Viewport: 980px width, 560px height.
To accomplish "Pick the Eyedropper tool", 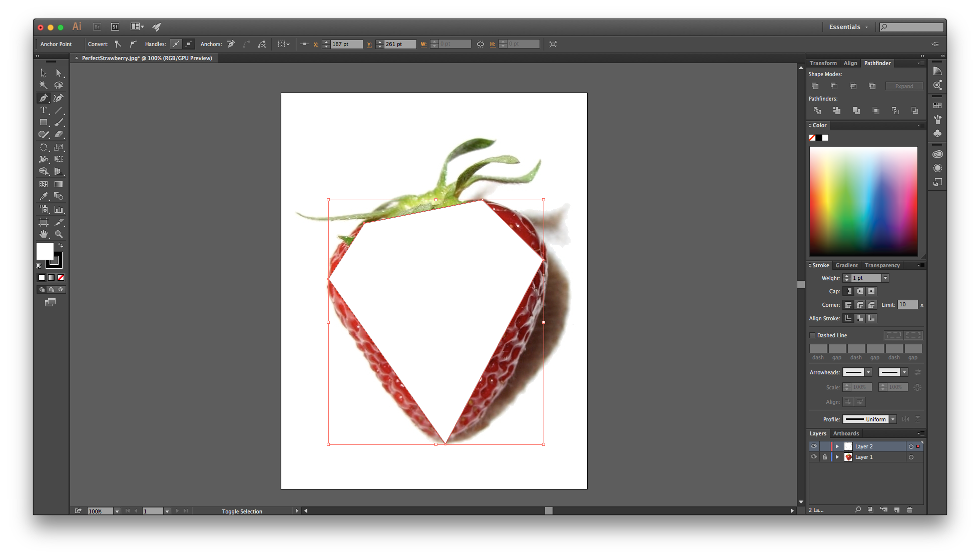I will tap(44, 196).
